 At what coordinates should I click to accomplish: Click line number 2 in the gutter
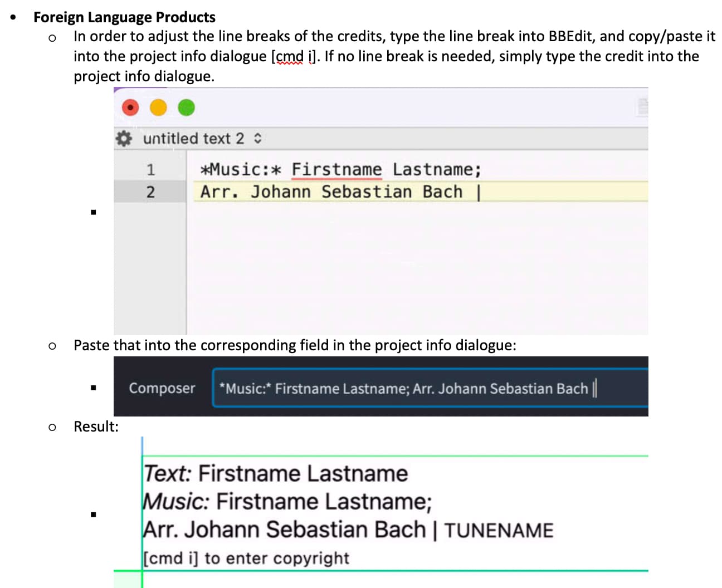tap(150, 192)
